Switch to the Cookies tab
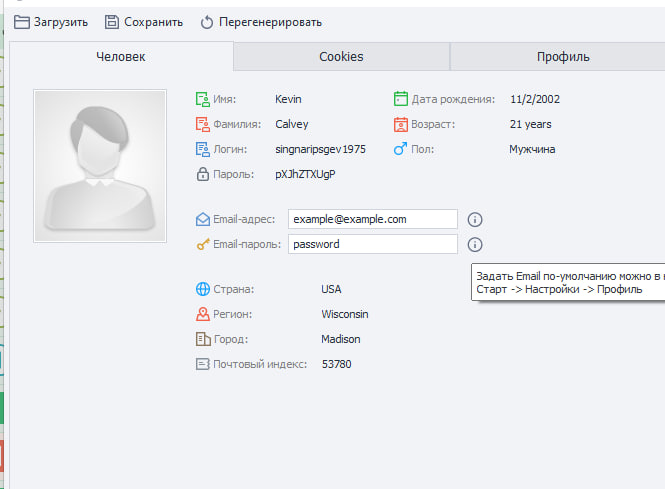This screenshot has width=665, height=489. click(x=341, y=56)
